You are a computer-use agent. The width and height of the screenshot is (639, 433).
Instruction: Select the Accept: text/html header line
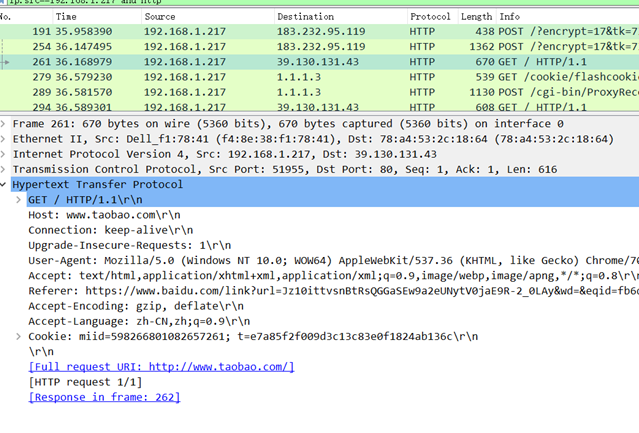(x=333, y=276)
